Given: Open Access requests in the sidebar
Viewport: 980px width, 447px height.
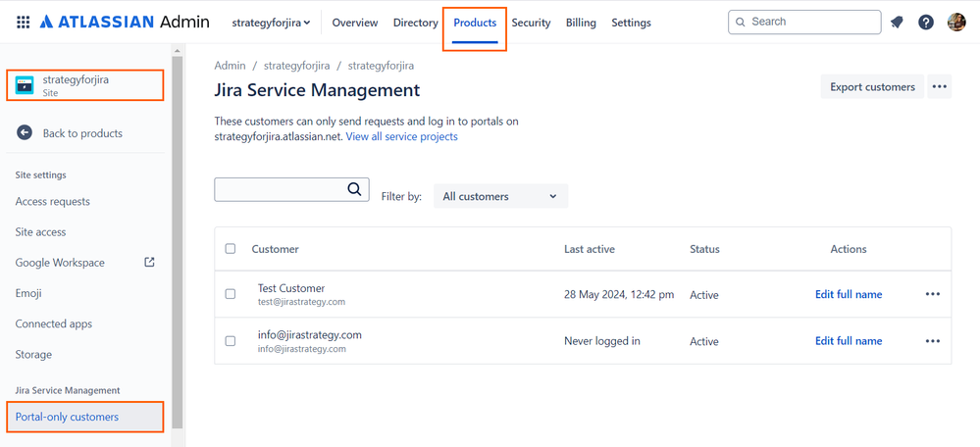Looking at the screenshot, I should 53,201.
